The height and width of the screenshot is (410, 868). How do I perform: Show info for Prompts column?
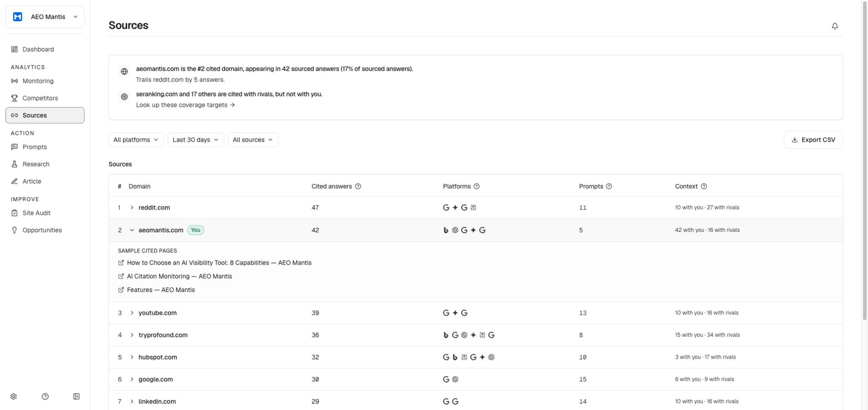point(609,186)
